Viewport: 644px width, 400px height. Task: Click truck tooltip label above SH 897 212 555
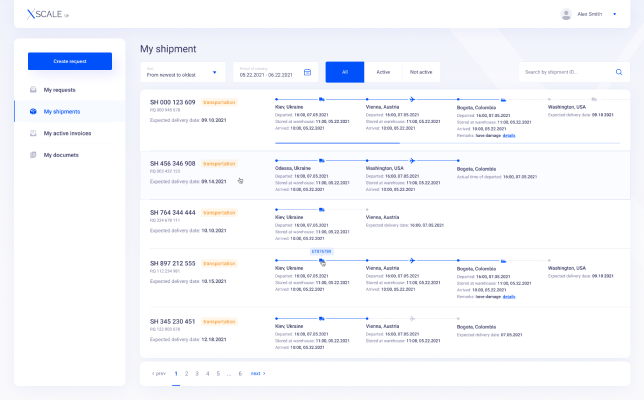tap(322, 251)
